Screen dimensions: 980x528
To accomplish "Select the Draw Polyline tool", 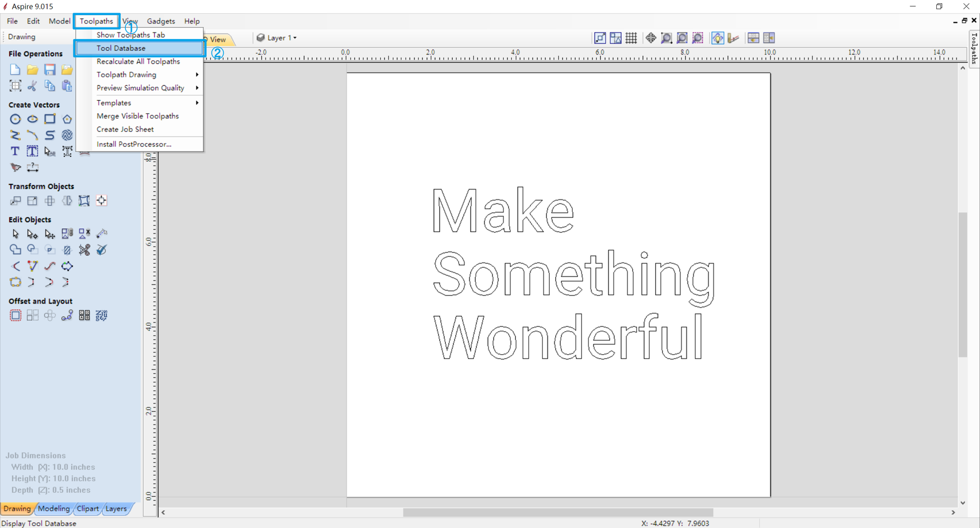I will pos(15,135).
